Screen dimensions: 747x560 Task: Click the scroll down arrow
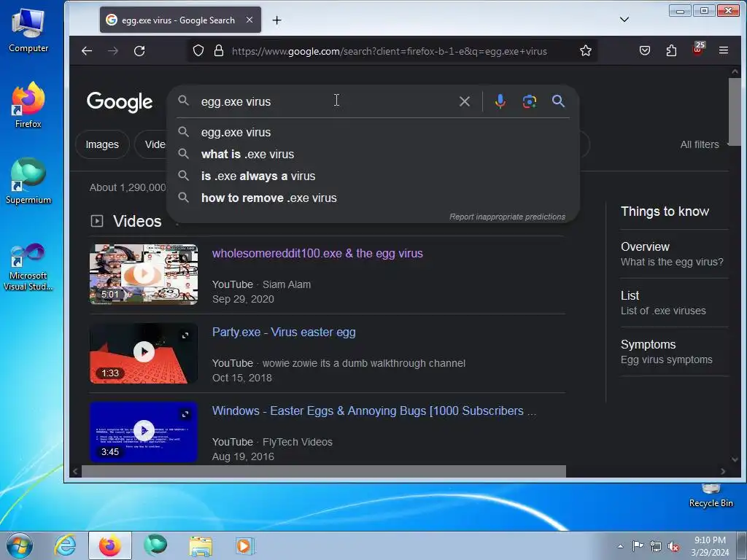pos(735,459)
